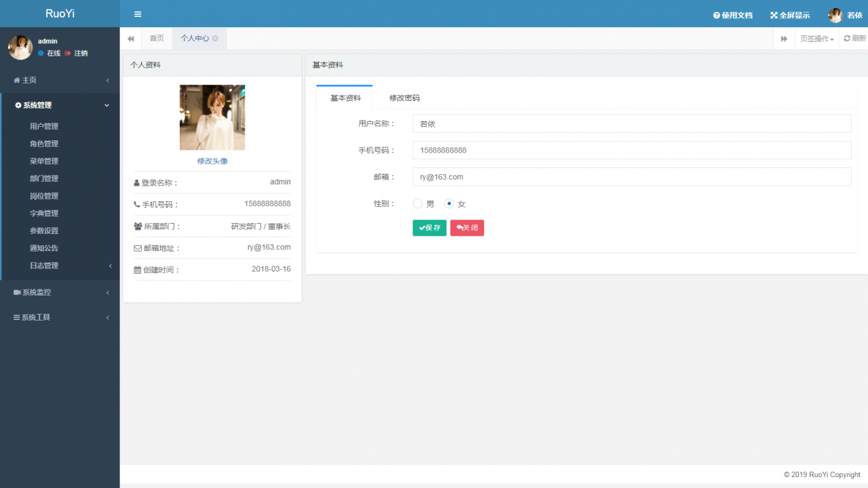
Task: Close the 个人中心 tab using its x icon
Action: tap(215, 39)
